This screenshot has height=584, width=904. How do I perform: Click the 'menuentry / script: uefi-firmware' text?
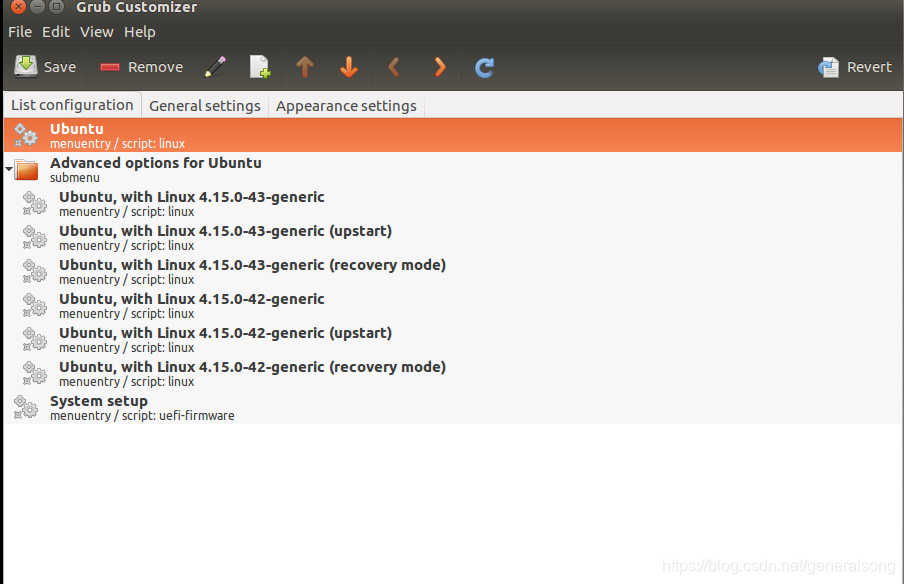point(142,416)
